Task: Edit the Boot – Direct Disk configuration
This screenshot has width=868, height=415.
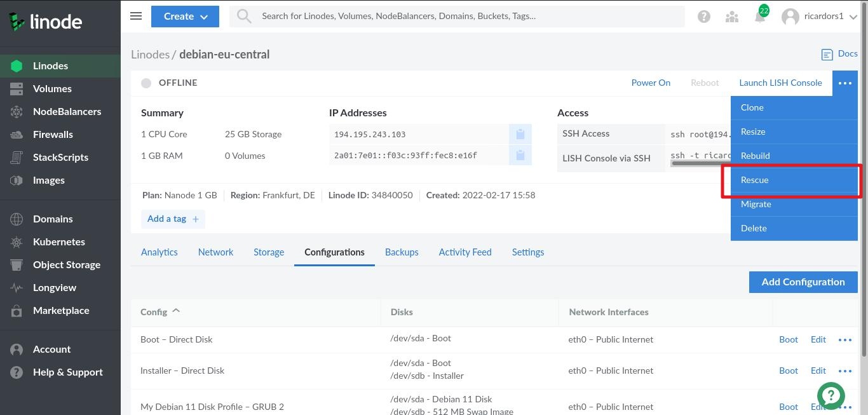Action: [x=818, y=339]
